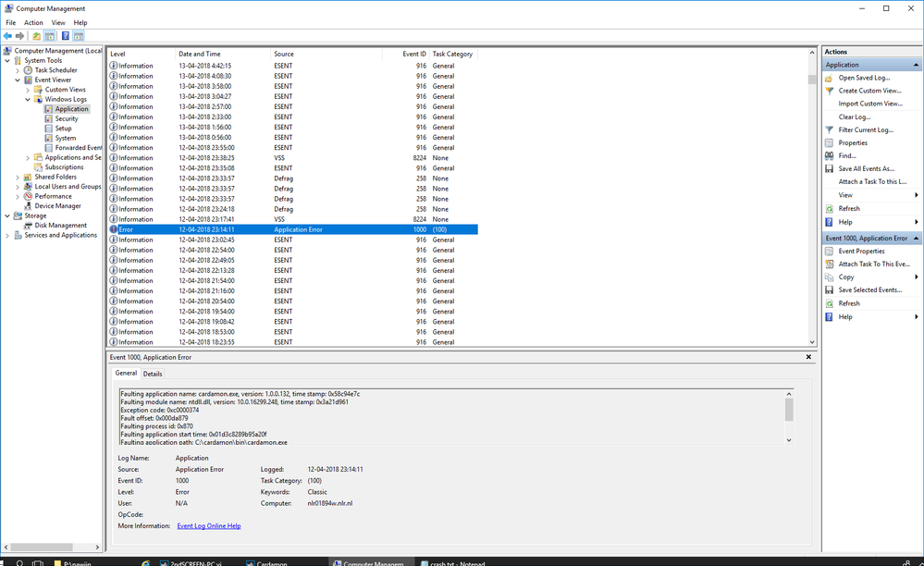
Task: Click the blue Help toolbar icon
Action: coord(66,36)
